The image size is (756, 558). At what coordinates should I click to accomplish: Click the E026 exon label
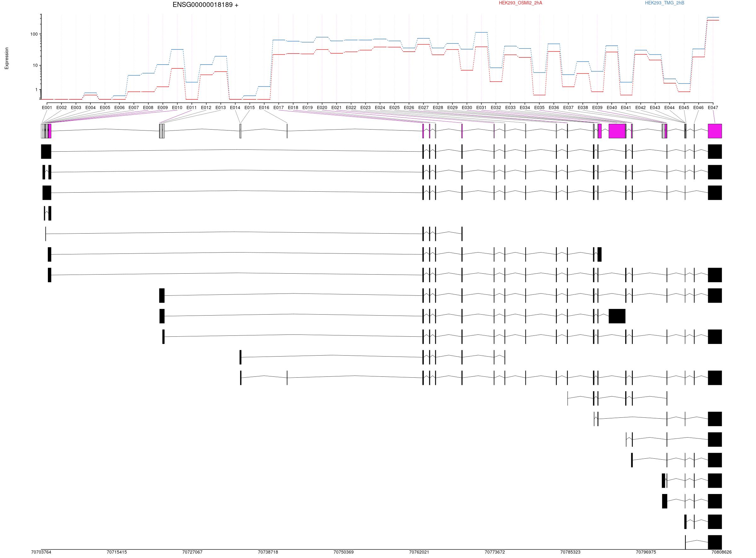coord(409,108)
